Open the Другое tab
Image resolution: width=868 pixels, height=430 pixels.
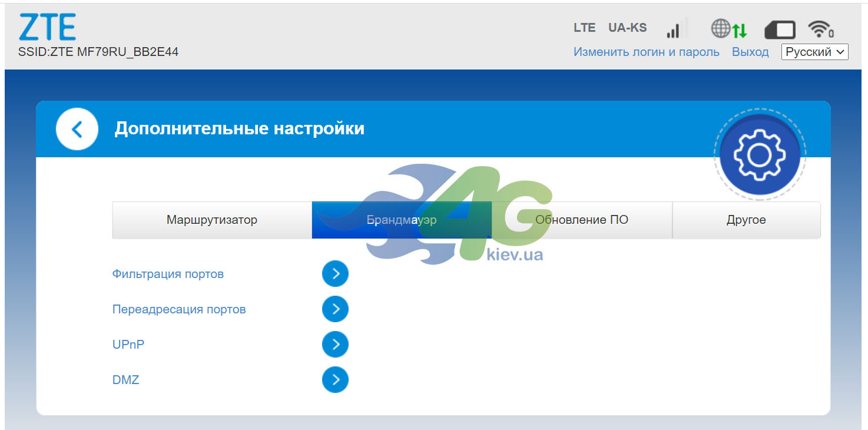[x=746, y=220]
